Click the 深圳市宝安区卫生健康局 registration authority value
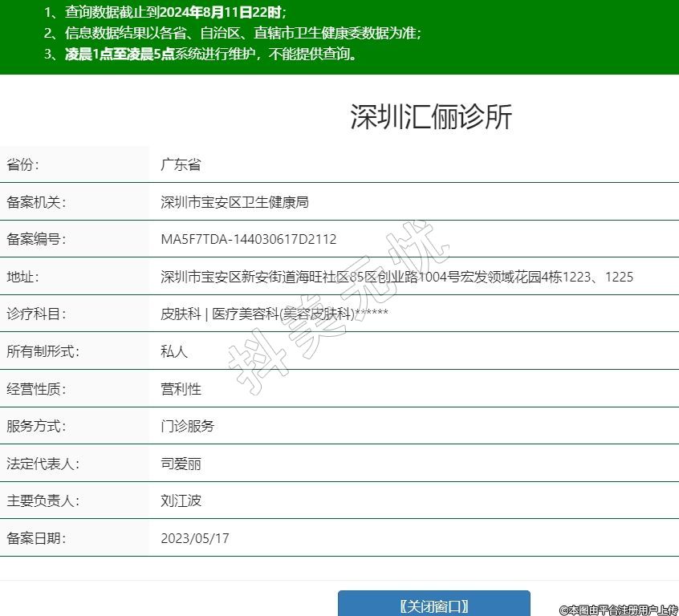The image size is (679, 616). [234, 202]
